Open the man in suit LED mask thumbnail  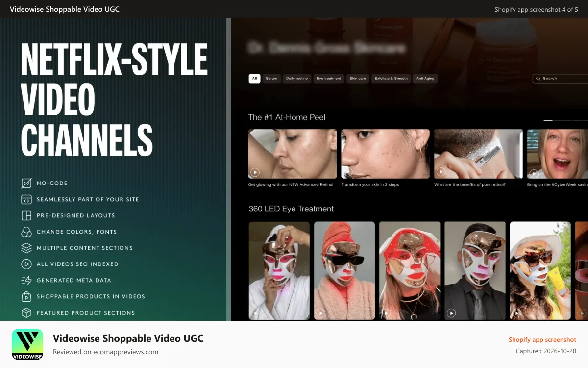[475, 271]
